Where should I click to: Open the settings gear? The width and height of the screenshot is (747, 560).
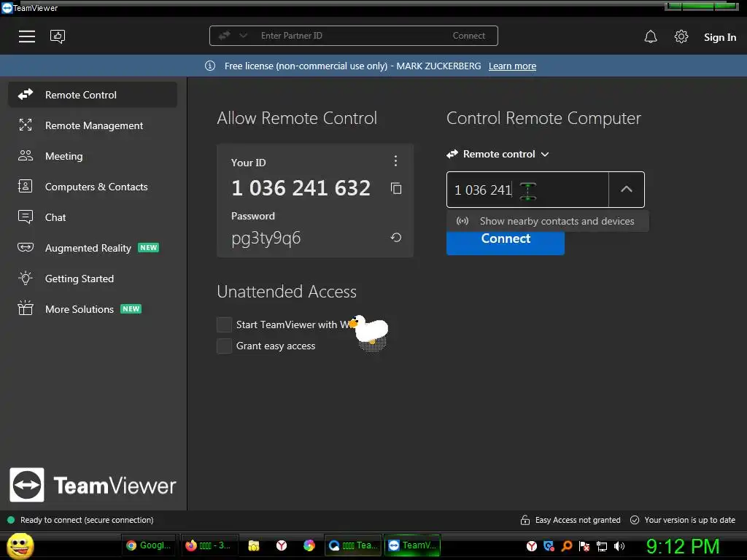(681, 36)
